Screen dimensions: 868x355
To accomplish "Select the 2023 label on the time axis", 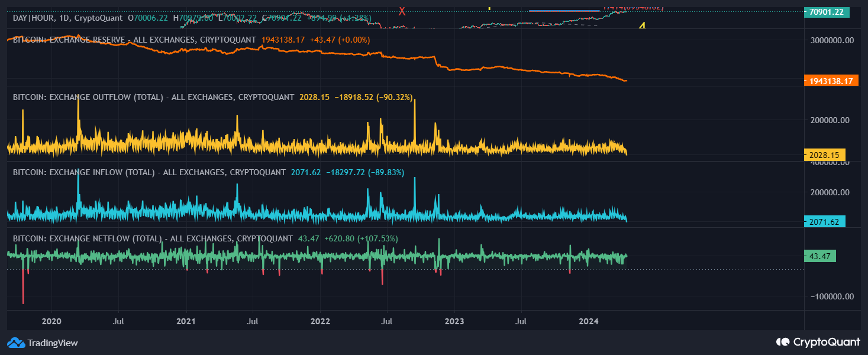I will 454,321.
